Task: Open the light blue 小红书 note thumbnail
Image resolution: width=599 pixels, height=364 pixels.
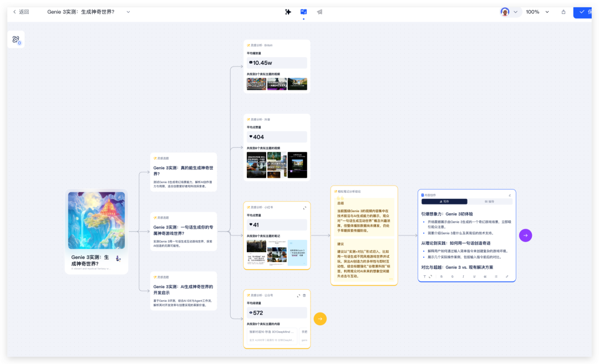Action: pyautogui.click(x=297, y=253)
